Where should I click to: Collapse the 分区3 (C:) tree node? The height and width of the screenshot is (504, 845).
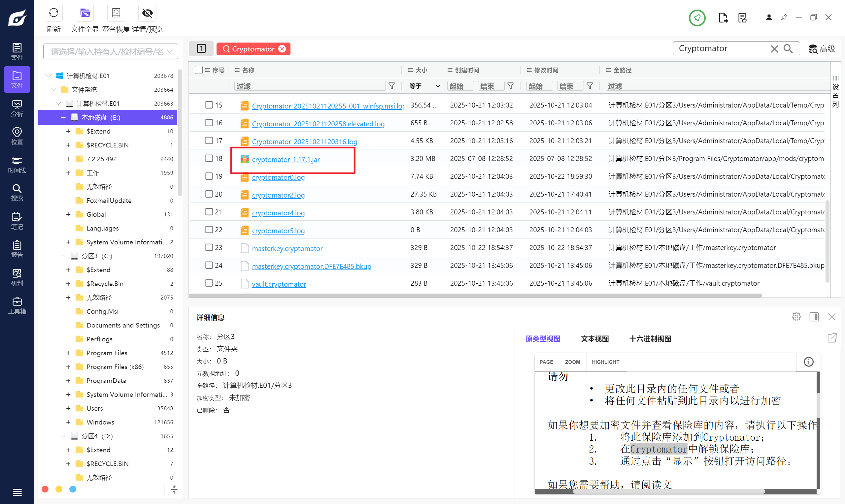coord(63,256)
